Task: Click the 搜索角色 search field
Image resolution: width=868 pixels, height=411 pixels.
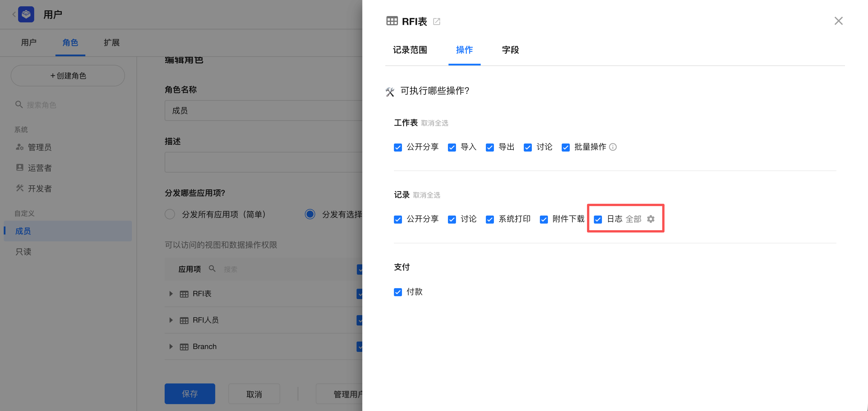Action: click(x=68, y=105)
